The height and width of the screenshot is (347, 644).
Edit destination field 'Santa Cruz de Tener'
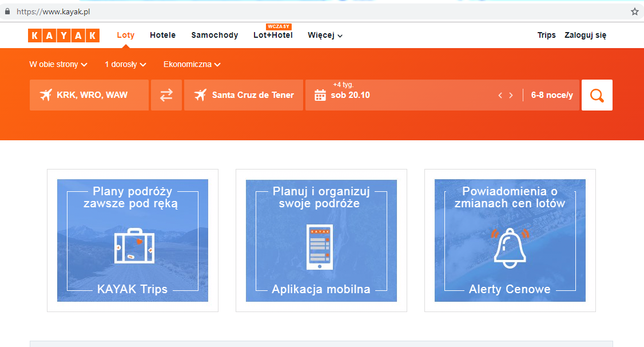click(244, 95)
